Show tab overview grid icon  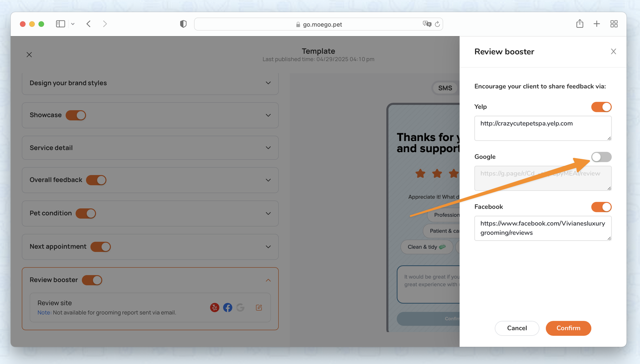click(x=614, y=24)
